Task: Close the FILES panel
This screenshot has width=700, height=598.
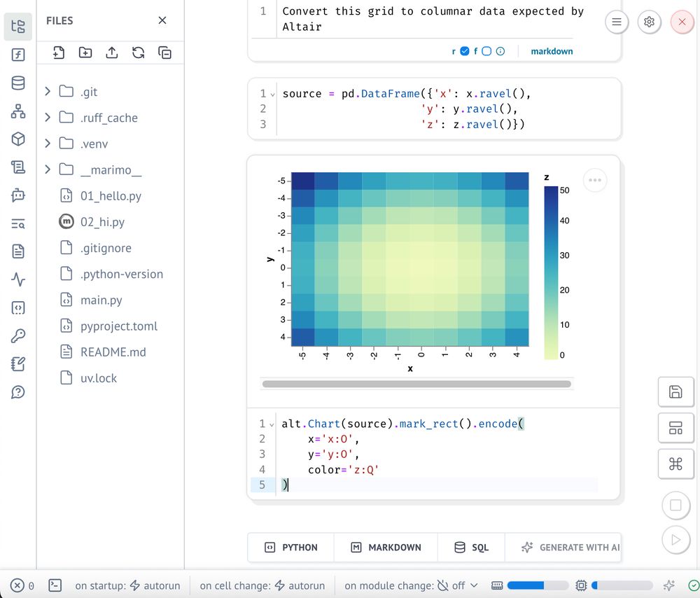Action: tap(162, 20)
